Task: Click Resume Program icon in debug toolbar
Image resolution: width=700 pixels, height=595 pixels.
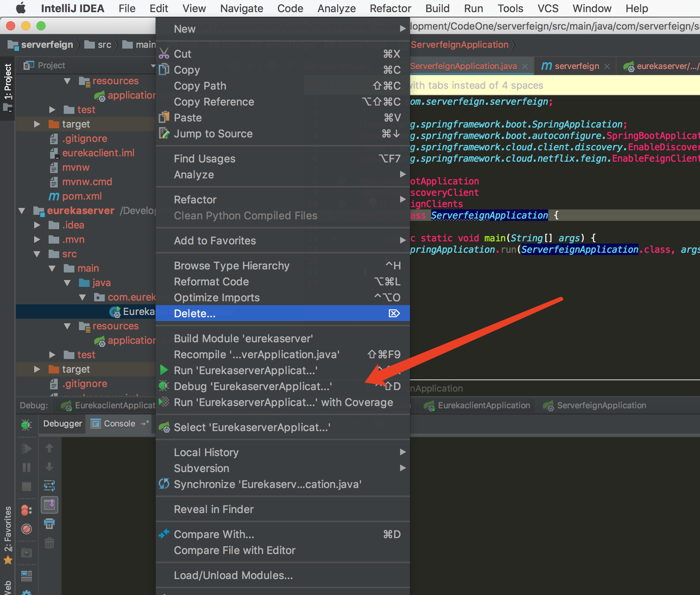Action: point(27,449)
